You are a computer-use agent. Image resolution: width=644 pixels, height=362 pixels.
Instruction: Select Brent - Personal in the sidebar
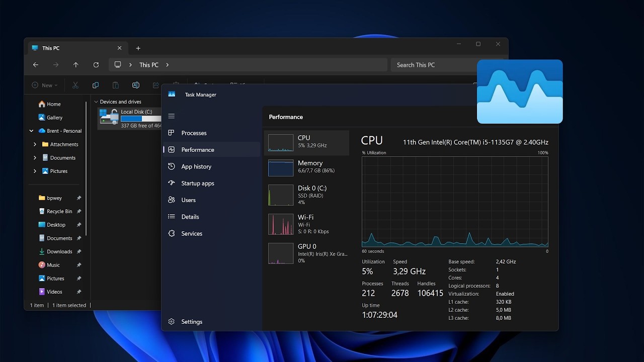pos(60,131)
